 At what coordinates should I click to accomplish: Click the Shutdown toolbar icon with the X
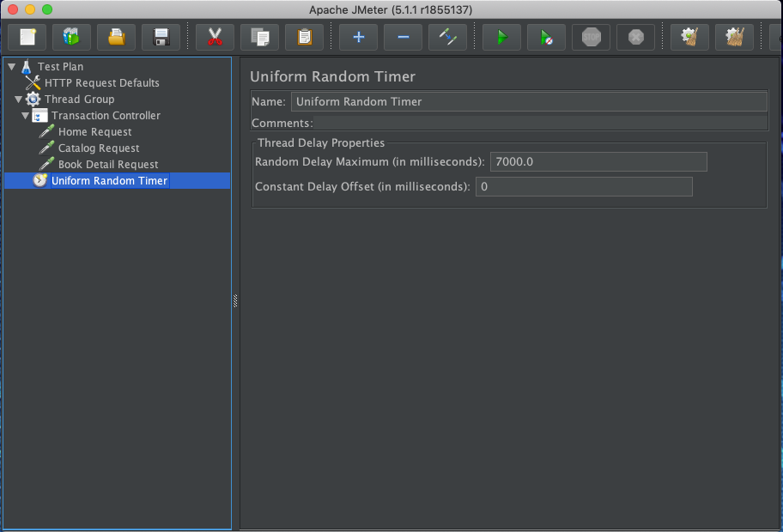(635, 37)
